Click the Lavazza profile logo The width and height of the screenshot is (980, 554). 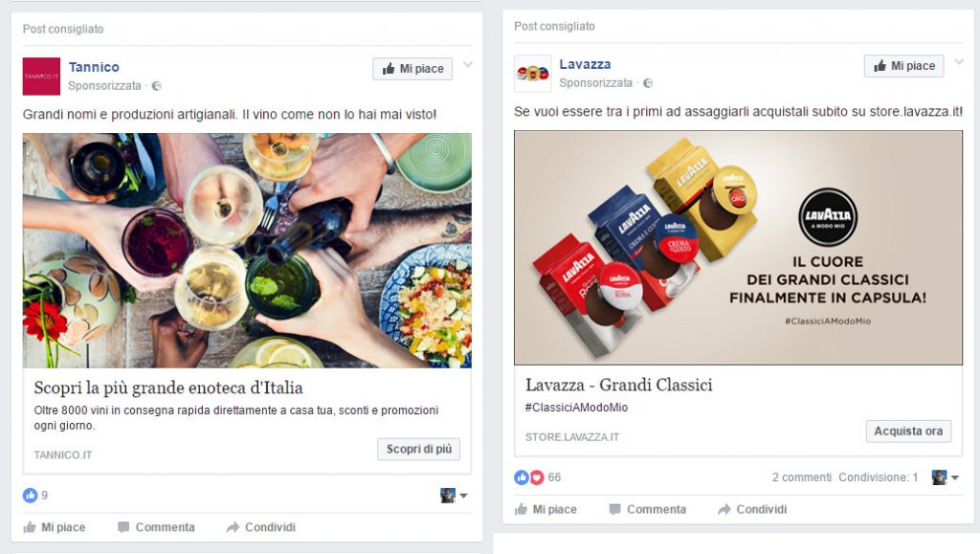pyautogui.click(x=532, y=74)
